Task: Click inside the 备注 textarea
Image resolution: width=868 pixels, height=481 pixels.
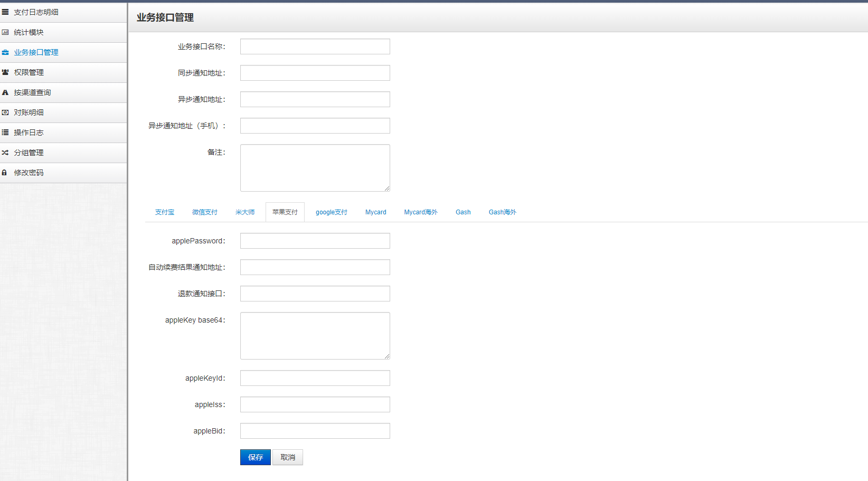Action: click(x=315, y=168)
